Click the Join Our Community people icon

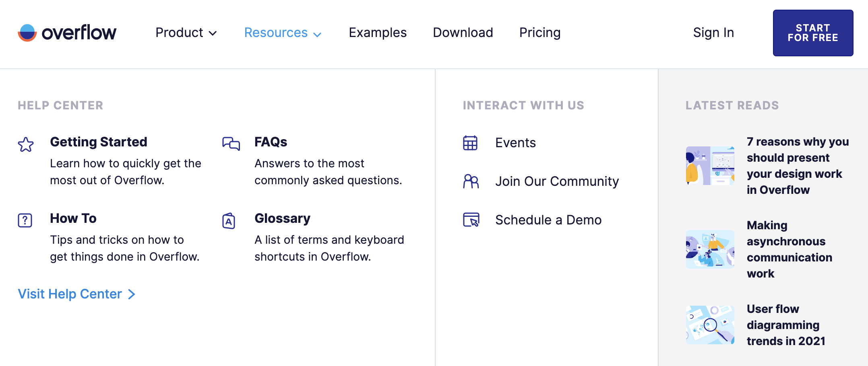tap(471, 181)
